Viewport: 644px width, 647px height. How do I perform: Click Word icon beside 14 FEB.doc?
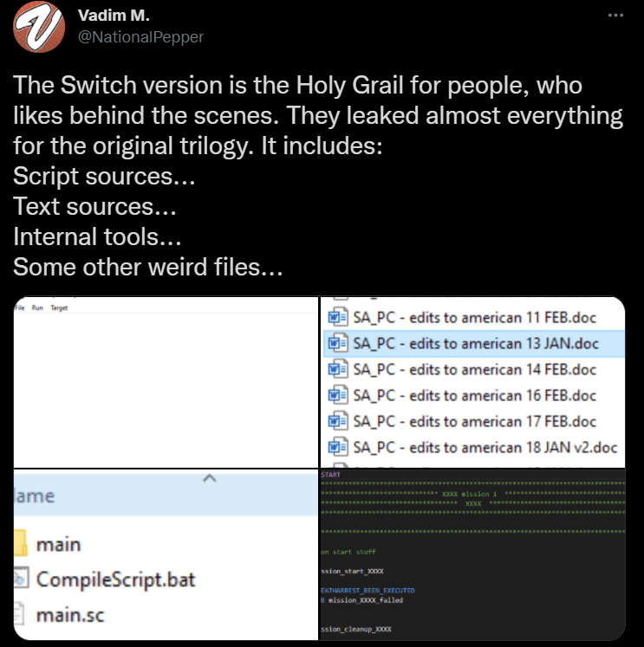coord(336,369)
